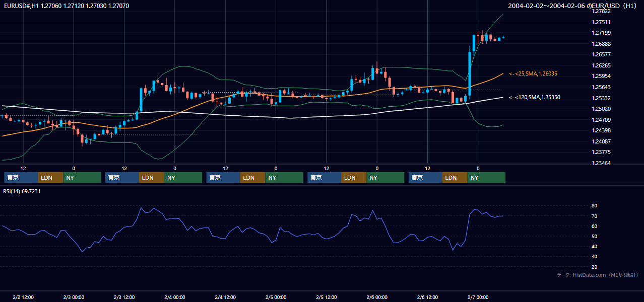644x302 pixels.
Task: Click the RSI(14) 69.7231 indicator label
Action: coord(22,191)
